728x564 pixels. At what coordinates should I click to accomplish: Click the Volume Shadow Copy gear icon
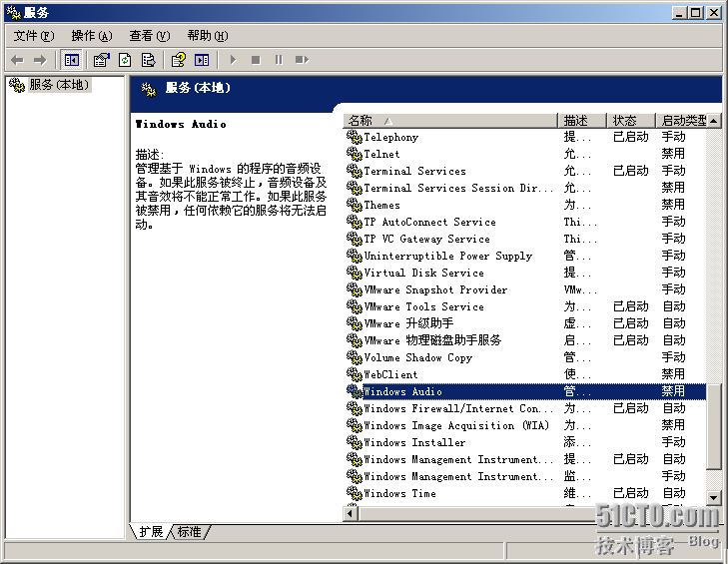(355, 357)
